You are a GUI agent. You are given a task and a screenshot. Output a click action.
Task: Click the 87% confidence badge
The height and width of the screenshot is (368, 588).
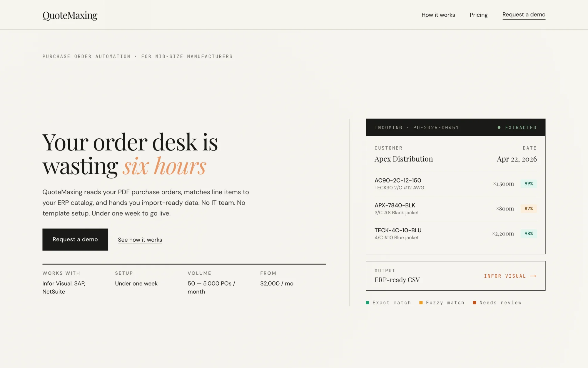[529, 208]
